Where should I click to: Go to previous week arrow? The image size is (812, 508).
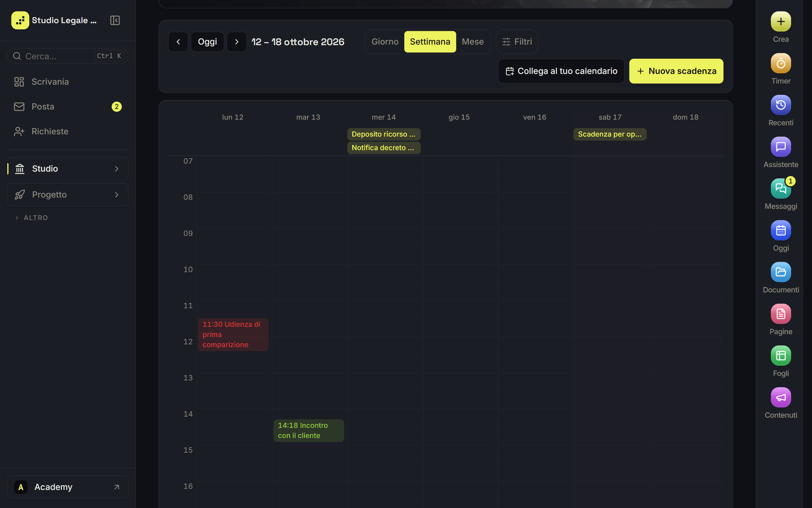(178, 41)
